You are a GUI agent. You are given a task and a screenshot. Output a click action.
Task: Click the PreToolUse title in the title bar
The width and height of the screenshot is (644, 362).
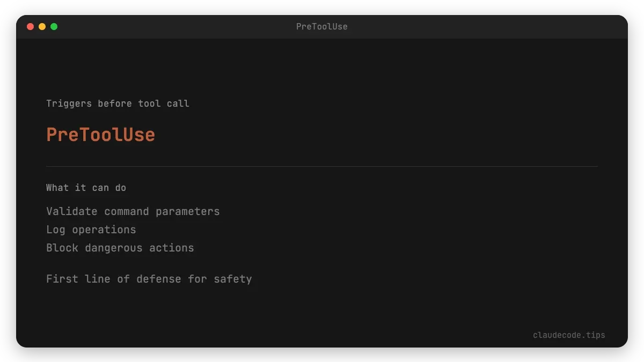tap(321, 26)
